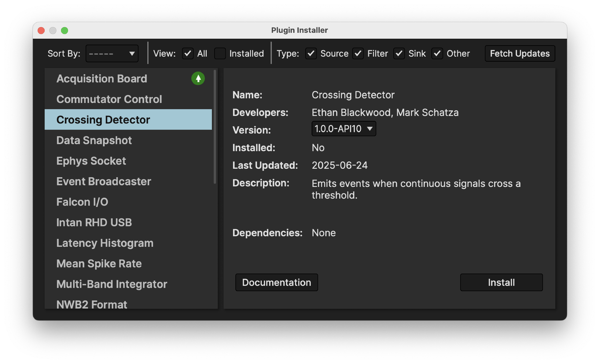Select the Latency Histogram plugin
This screenshot has width=600, height=364.
coord(105,243)
